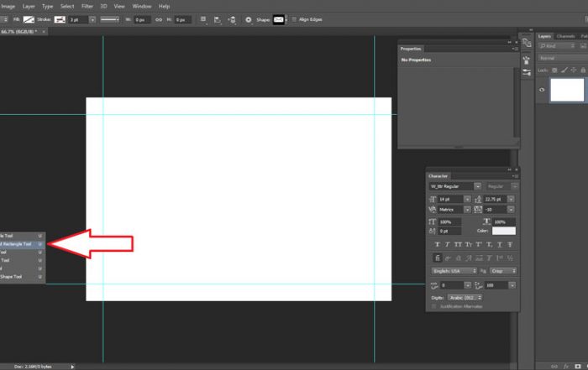Image resolution: width=588 pixels, height=370 pixels.
Task: Toggle Faux Italic in Character panel
Action: coord(448,244)
